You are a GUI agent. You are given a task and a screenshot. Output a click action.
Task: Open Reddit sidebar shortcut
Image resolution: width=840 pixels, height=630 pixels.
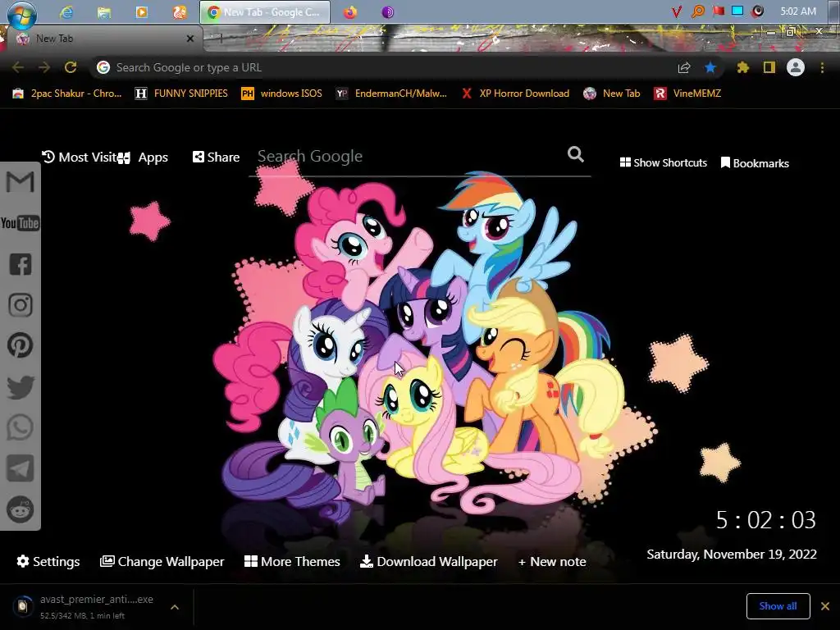[21, 509]
